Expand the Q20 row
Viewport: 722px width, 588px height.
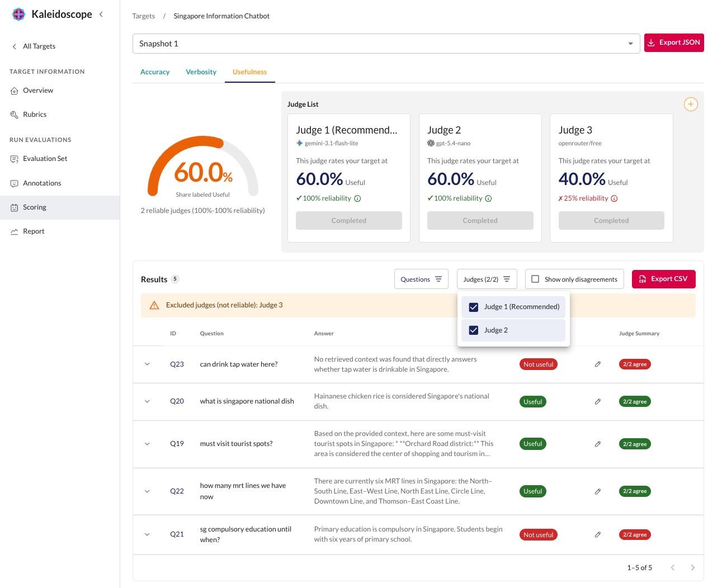point(147,401)
